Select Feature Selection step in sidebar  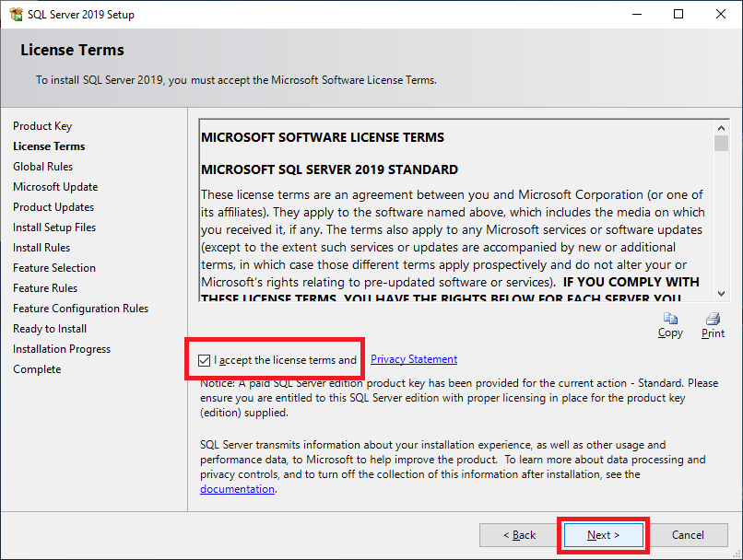[x=54, y=268]
